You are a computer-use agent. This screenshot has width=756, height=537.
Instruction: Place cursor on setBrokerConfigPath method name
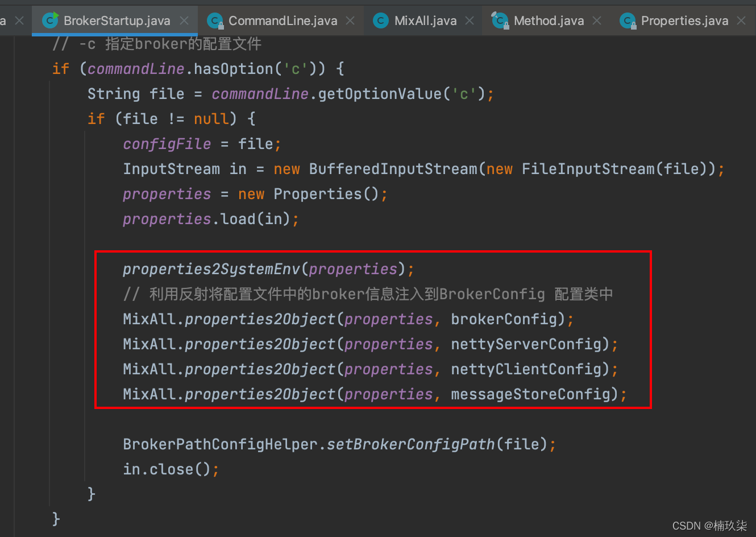coord(410,444)
